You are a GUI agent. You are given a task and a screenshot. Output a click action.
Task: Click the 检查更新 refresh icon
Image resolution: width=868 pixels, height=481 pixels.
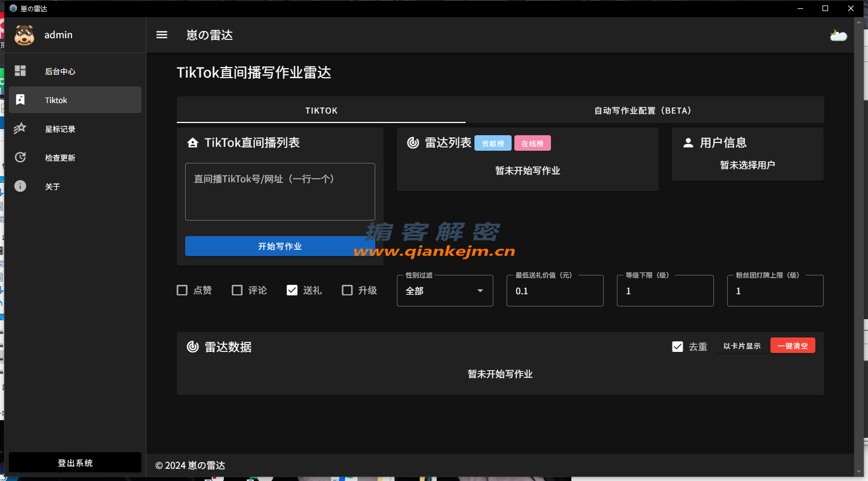(x=21, y=157)
